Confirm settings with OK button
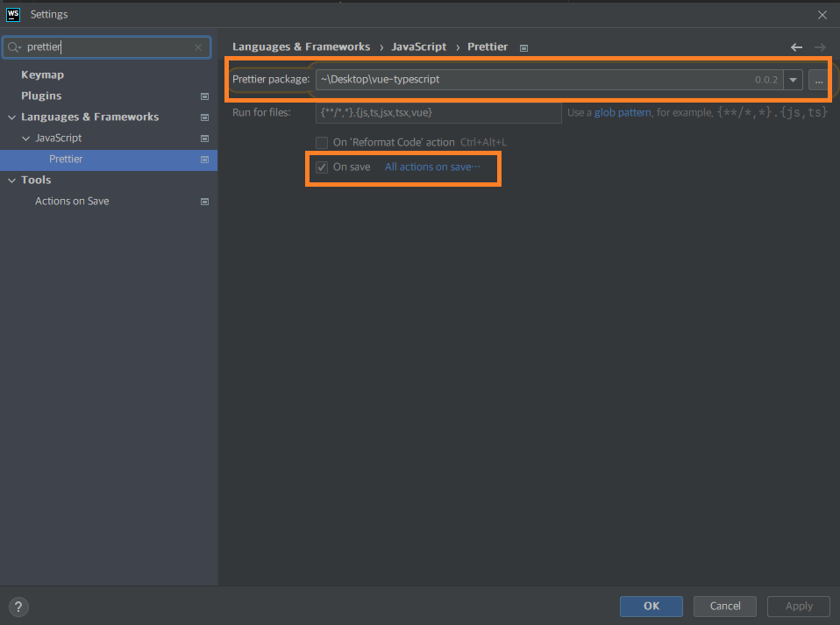This screenshot has height=625, width=840. point(651,607)
